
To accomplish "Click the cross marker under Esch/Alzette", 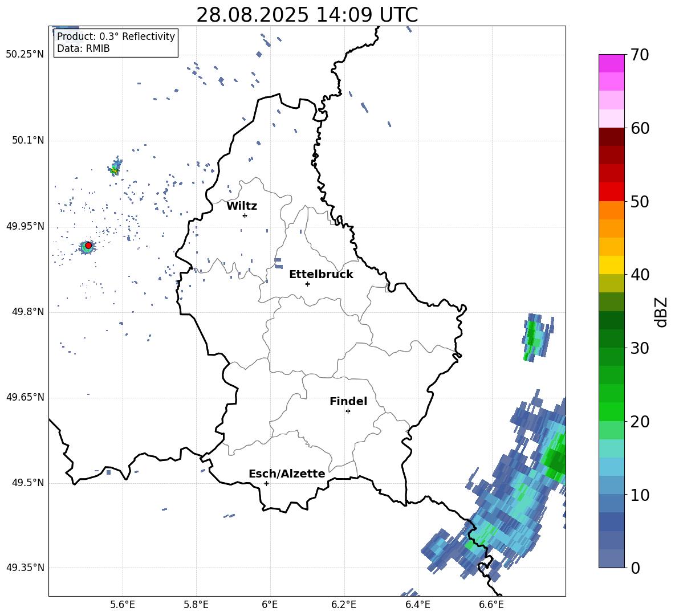I will tap(266, 483).
